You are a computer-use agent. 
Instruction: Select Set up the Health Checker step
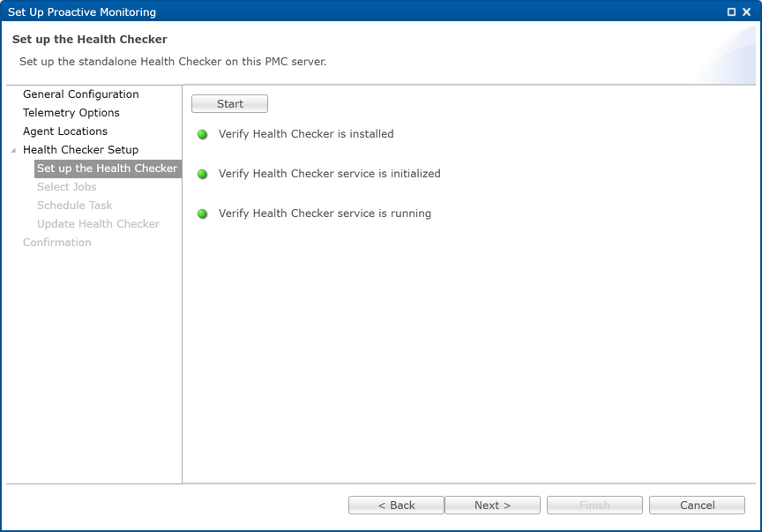pyautogui.click(x=108, y=169)
